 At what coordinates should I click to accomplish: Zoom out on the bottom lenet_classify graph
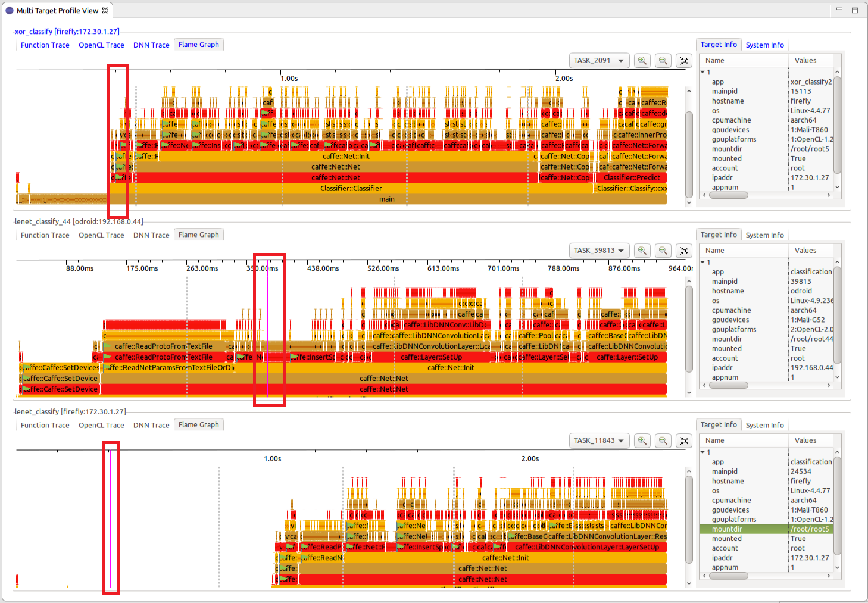(x=663, y=440)
